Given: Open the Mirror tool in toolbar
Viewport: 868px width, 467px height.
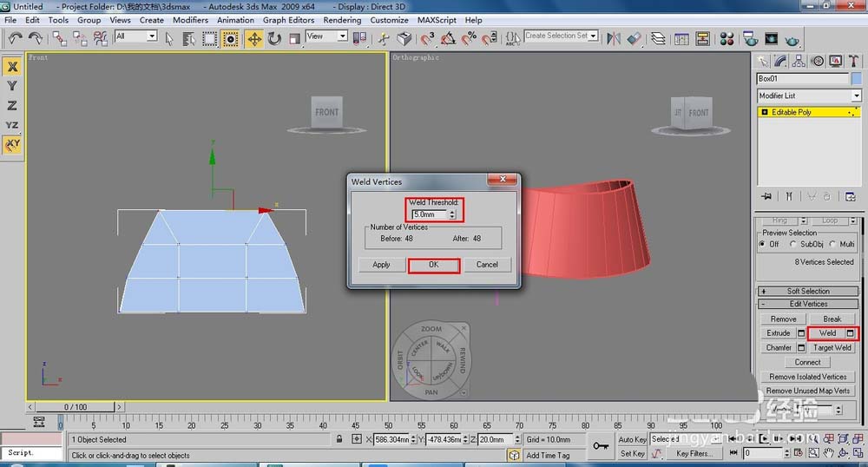Looking at the screenshot, I should click(614, 39).
